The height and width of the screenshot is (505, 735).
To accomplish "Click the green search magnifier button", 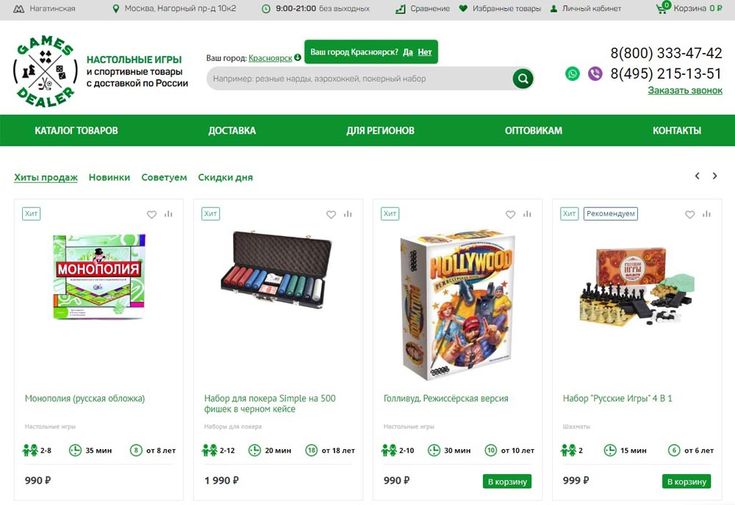I will tap(523, 79).
